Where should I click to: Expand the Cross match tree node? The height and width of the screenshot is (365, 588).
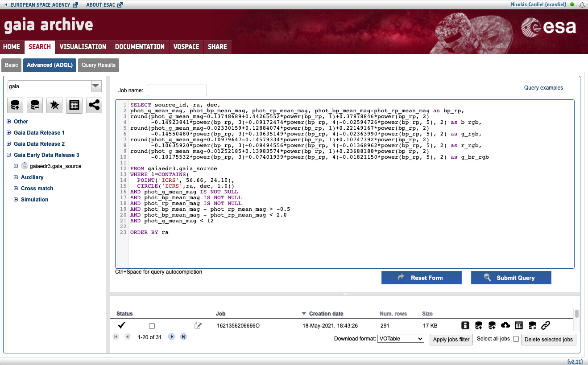(16, 189)
